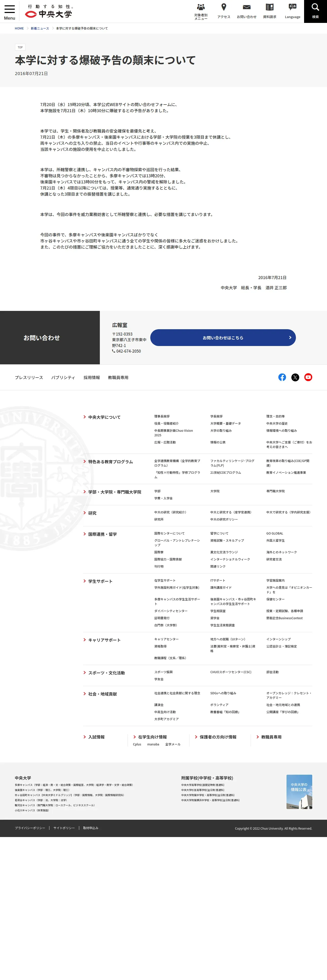Image resolution: width=327 pixels, height=980 pixels.
Task: Open SDGsへの取り組み link
Action: pos(223,693)
